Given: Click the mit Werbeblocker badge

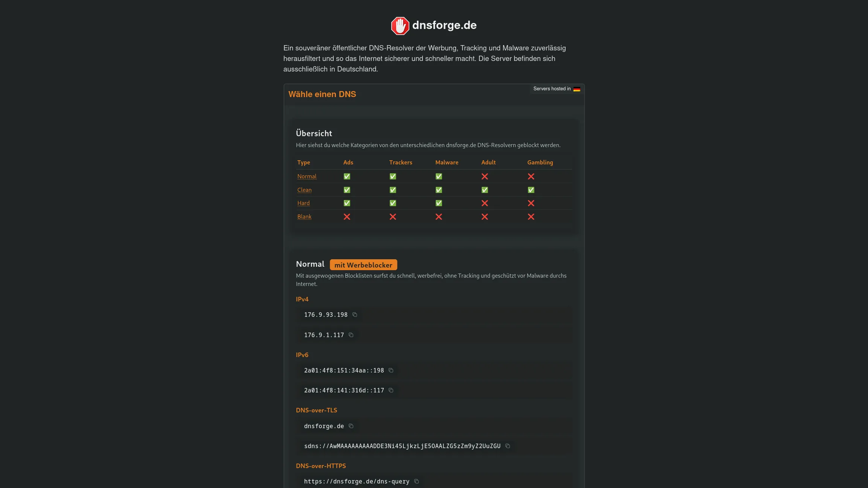Looking at the screenshot, I should click(363, 265).
